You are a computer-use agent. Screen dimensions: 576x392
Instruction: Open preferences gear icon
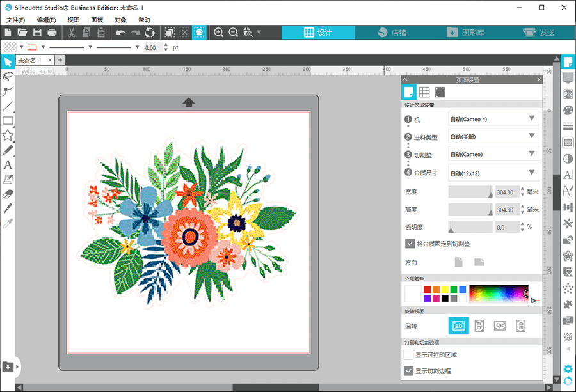(568, 368)
